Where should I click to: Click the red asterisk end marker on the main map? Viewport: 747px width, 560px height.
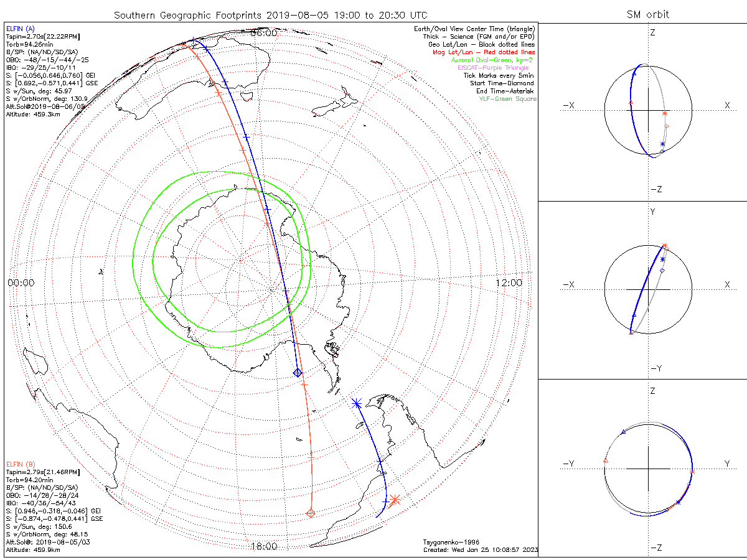(394, 499)
